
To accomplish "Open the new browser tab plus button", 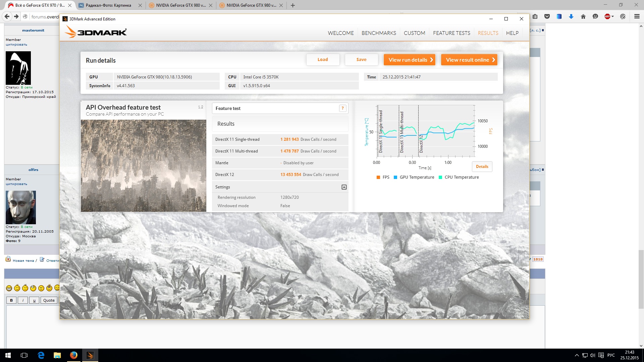I will 293,5.
